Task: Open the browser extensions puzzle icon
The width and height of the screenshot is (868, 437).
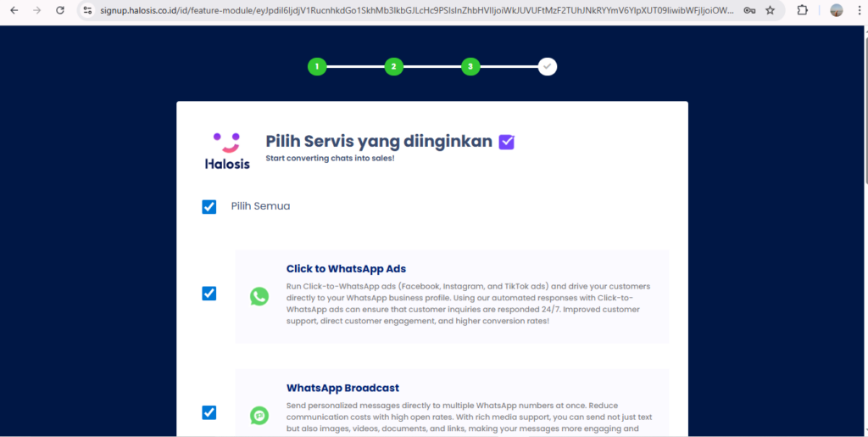Action: coord(803,10)
